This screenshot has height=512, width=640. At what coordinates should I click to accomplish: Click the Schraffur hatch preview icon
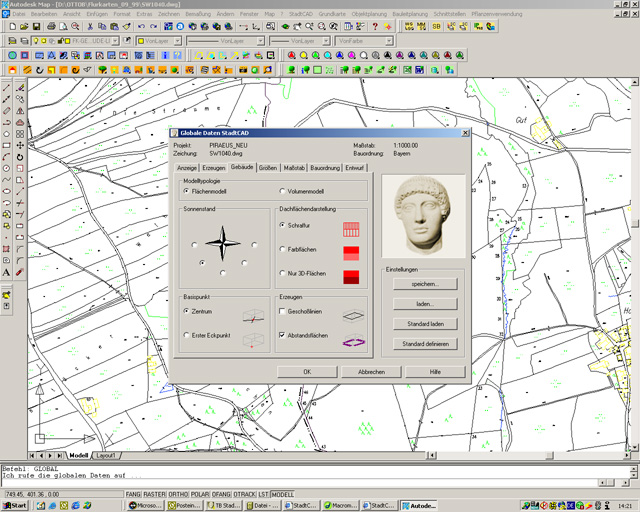350,229
